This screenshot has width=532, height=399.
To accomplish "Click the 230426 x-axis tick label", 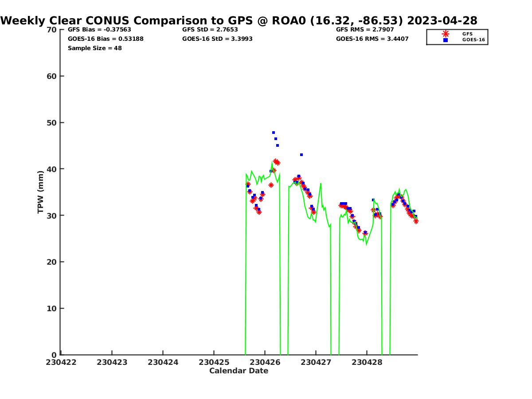I will (265, 362).
